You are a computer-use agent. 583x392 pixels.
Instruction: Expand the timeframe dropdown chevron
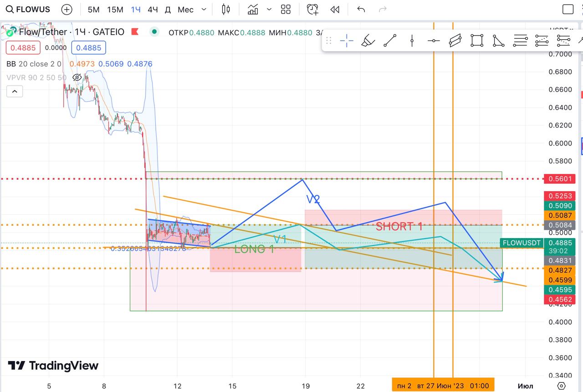coord(204,10)
